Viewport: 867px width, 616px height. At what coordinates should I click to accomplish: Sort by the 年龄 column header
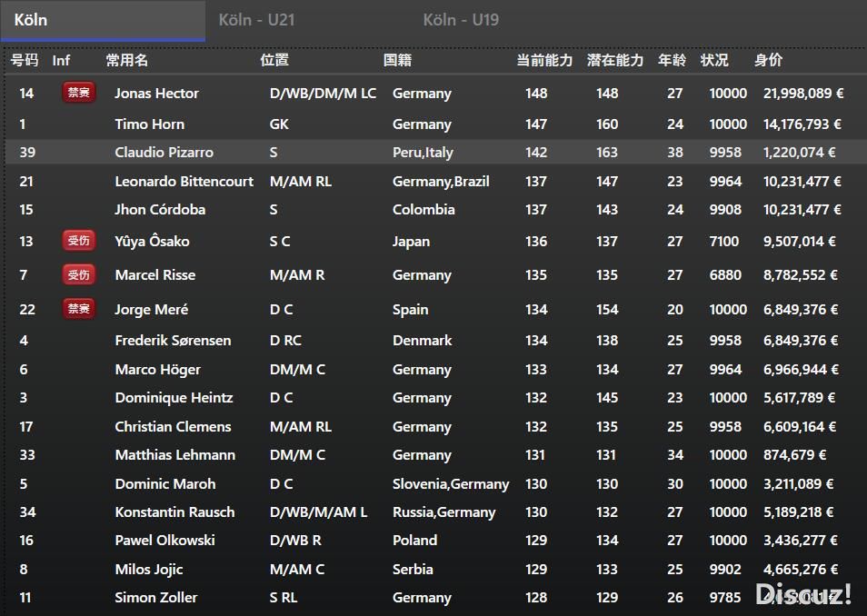coord(672,60)
